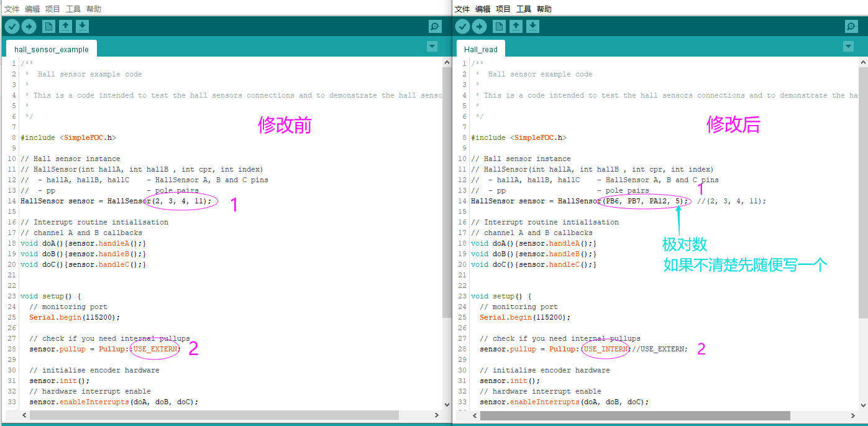Click the right arrow of the left horizontal scrollbar
The image size is (868, 426).
pyautogui.click(x=437, y=415)
